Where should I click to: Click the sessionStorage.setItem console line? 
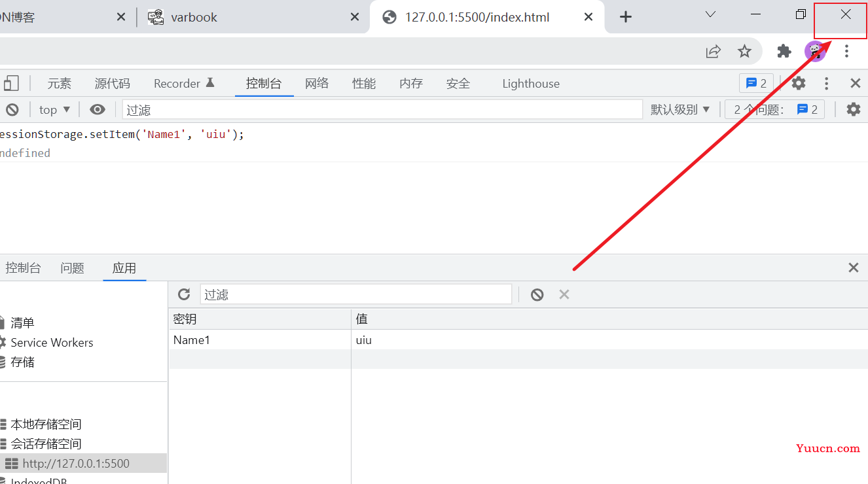click(122, 134)
